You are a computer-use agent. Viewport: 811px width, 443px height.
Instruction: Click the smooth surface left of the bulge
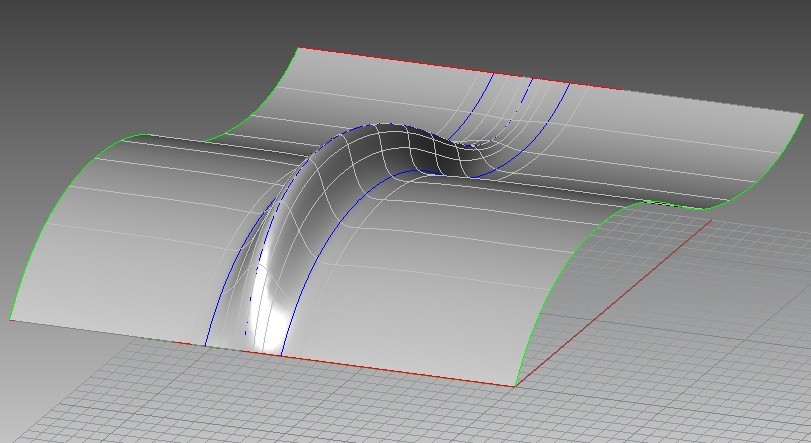(x=130, y=250)
